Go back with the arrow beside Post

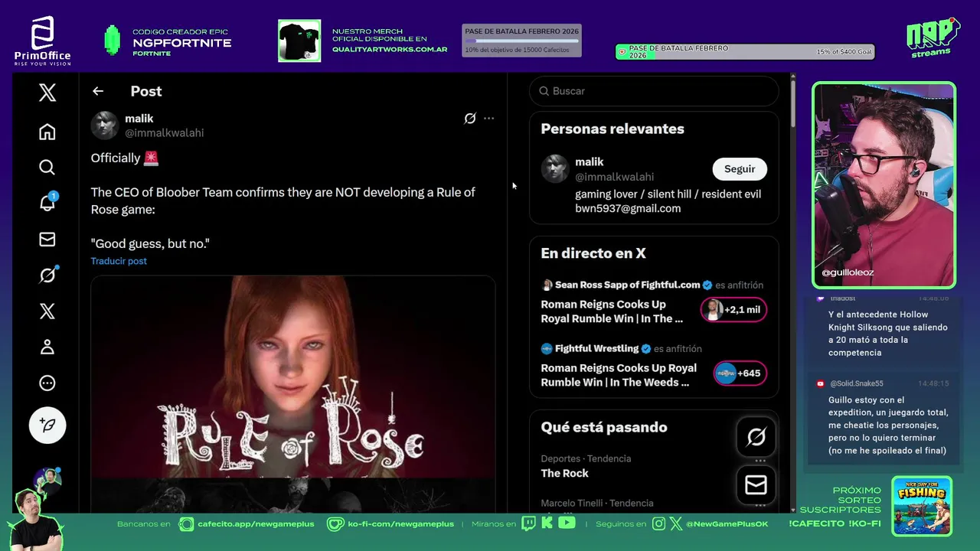click(98, 91)
